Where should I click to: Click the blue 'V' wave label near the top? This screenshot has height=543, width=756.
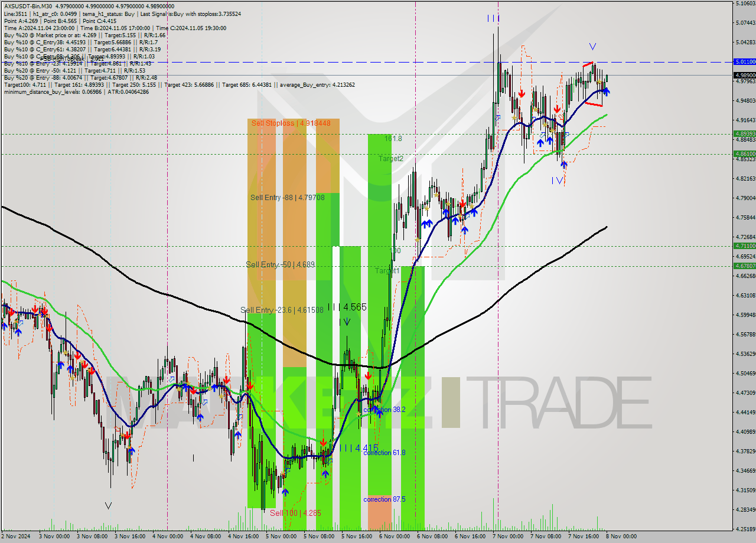[x=592, y=47]
